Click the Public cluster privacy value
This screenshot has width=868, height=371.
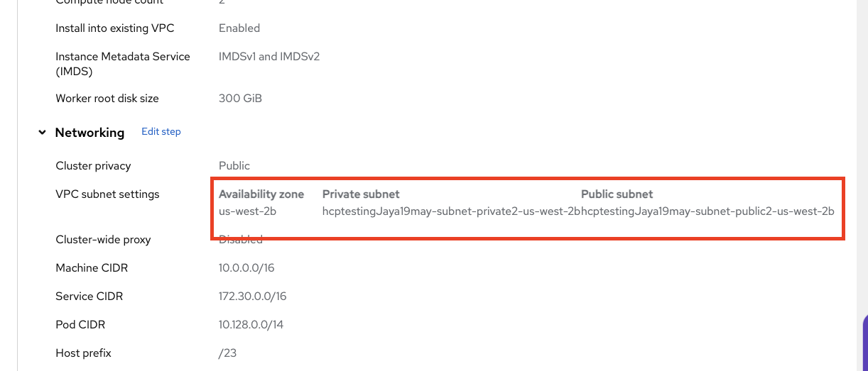coord(234,166)
